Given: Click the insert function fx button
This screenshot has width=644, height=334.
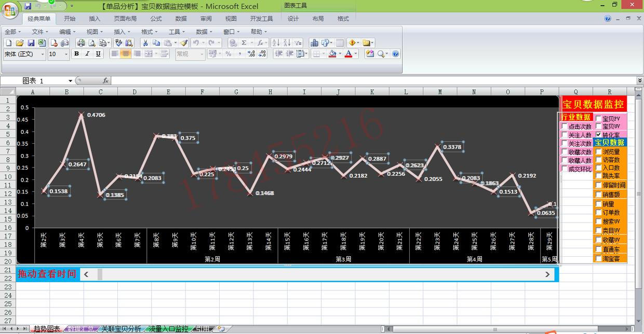Looking at the screenshot, I should pyautogui.click(x=105, y=81).
